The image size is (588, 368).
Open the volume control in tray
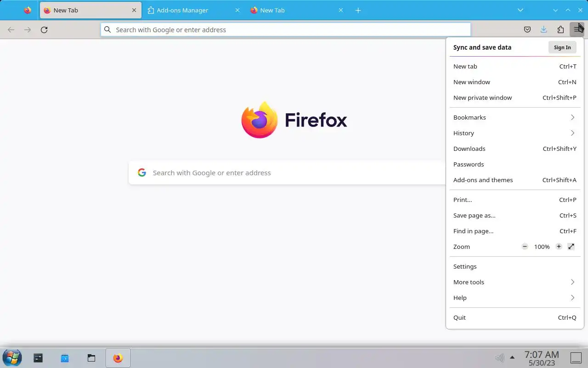point(499,357)
